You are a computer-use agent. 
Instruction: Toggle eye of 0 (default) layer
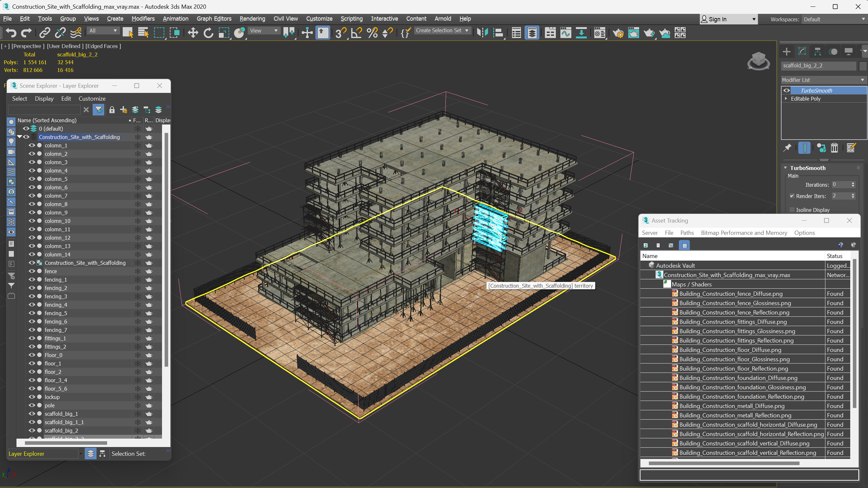(26, 129)
